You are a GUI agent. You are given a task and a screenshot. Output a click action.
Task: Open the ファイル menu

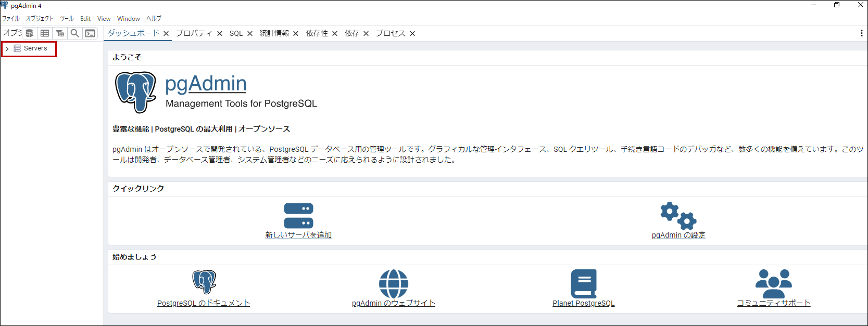(11, 19)
